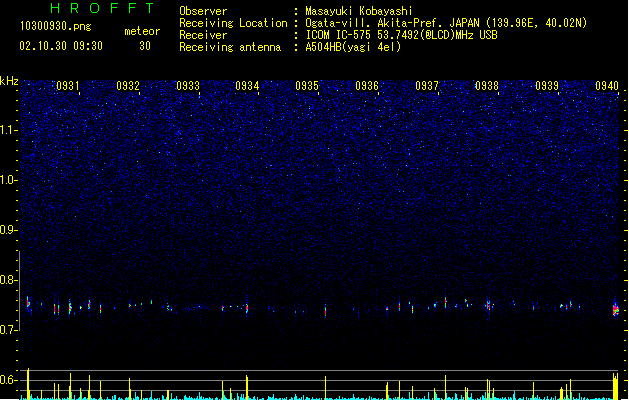Click the 0937 time marker
The width and height of the screenshot is (629, 400).
(x=427, y=86)
